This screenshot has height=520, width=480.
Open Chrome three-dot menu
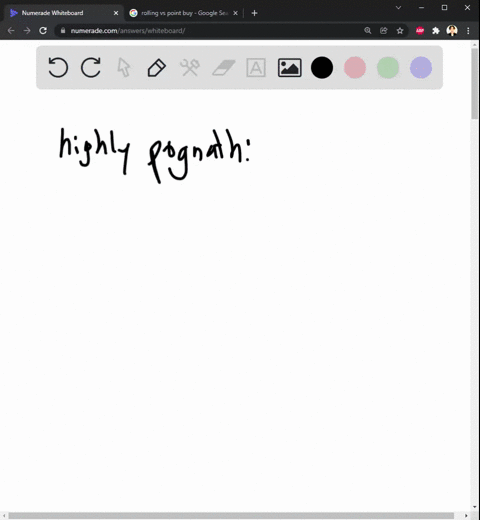click(468, 31)
